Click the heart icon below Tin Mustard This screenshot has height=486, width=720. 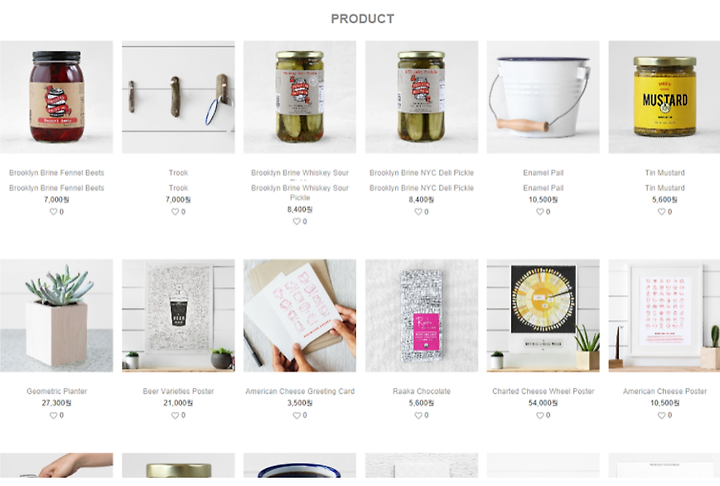pos(662,212)
